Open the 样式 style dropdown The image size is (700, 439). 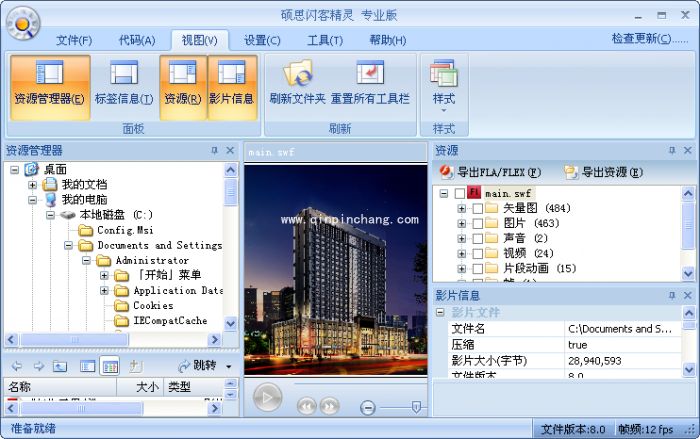tap(444, 88)
